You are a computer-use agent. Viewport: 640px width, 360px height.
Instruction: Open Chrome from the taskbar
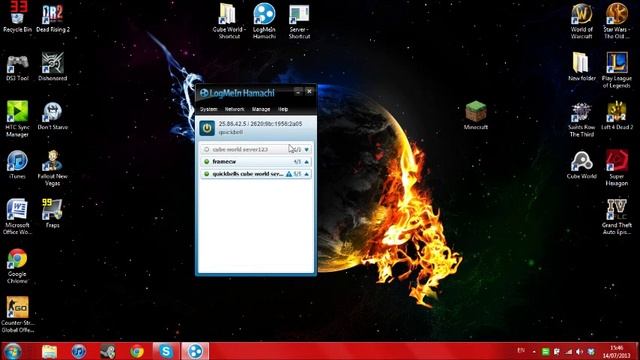[137, 351]
